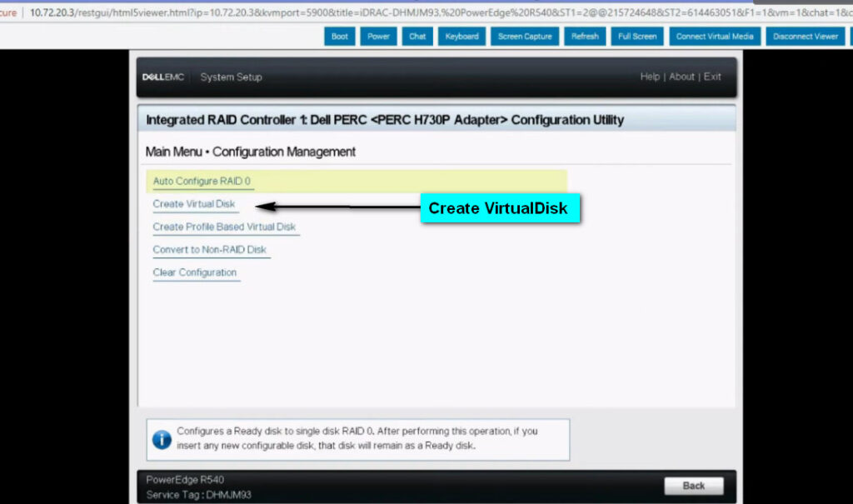Select Clear Configuration option

(195, 272)
